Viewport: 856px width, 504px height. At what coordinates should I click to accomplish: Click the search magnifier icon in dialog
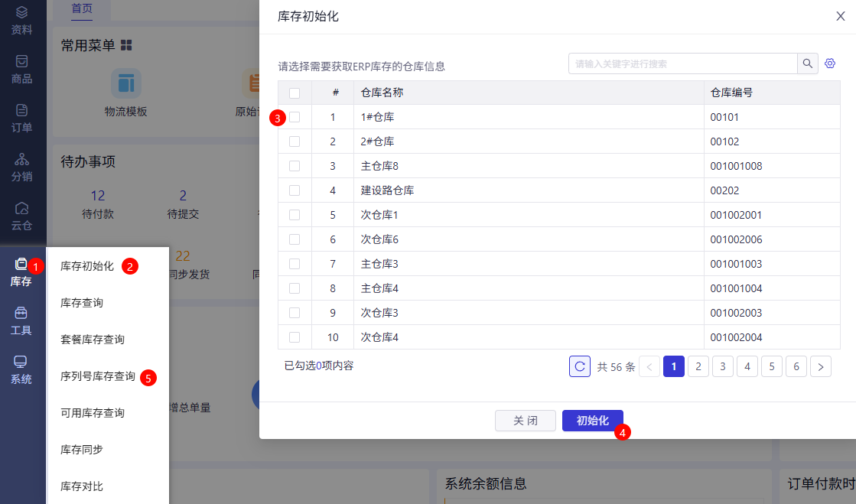tap(807, 64)
